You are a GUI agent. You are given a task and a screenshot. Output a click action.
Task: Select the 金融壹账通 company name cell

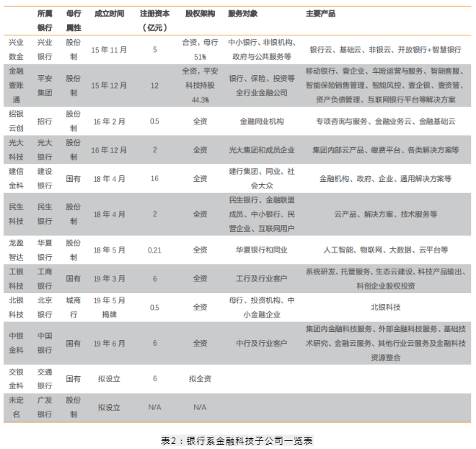pos(16,85)
